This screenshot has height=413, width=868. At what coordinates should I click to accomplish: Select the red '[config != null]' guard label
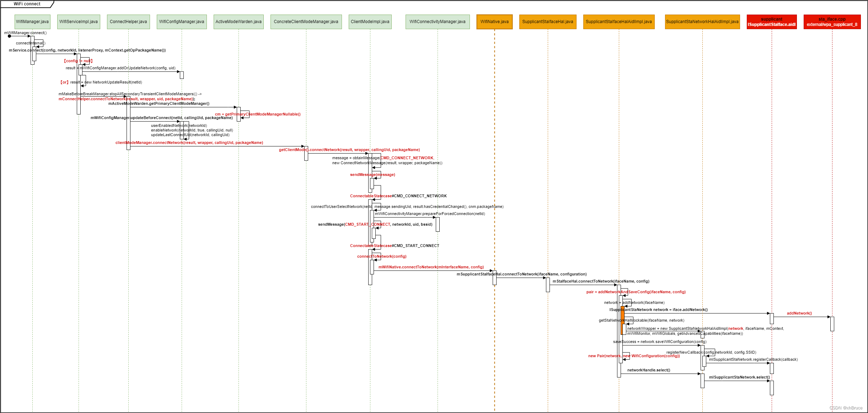point(78,61)
